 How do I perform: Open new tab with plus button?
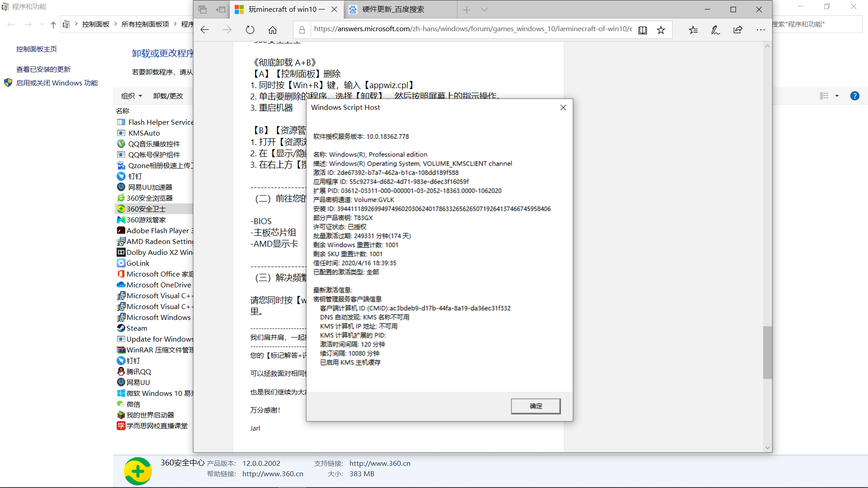(467, 9)
